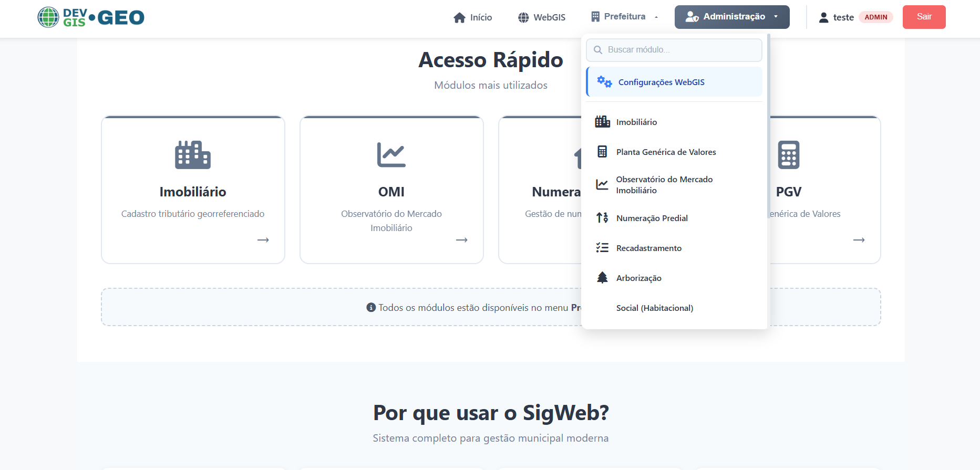Click the caret arrow inside Administração button

coord(776,17)
